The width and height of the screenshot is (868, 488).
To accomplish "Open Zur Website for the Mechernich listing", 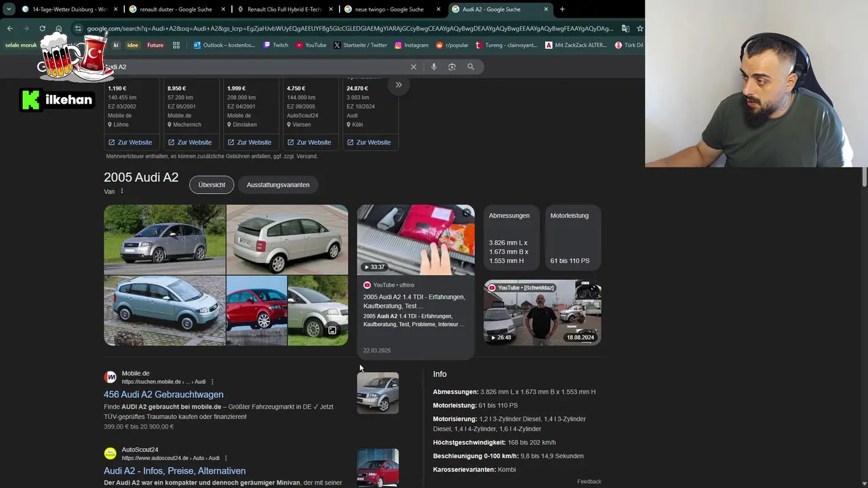I will pos(189,142).
